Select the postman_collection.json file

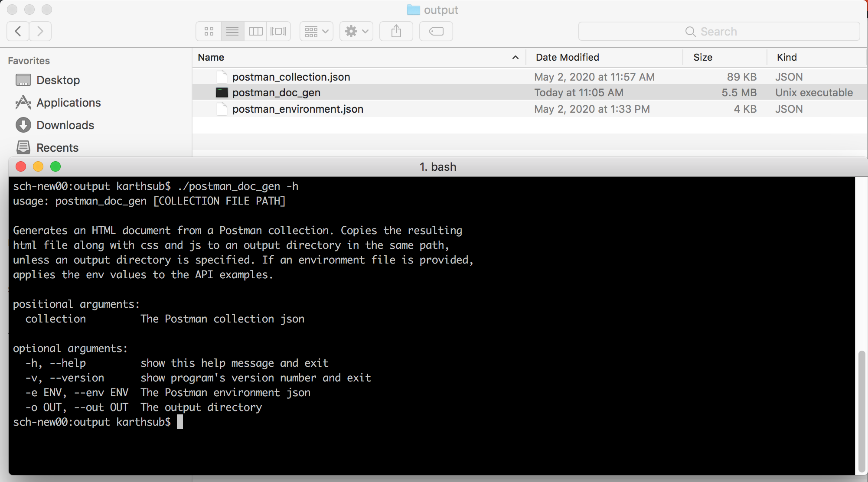point(291,77)
